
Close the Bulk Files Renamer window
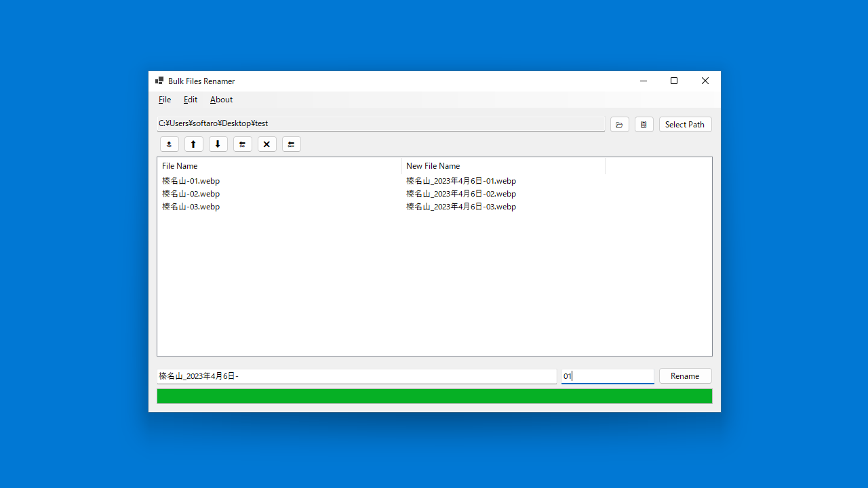[x=705, y=81]
